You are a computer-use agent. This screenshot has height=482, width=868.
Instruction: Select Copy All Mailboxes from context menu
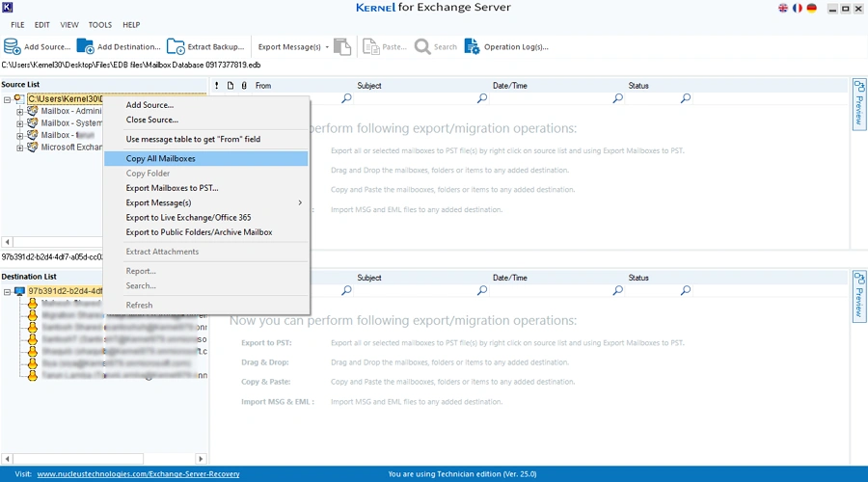coord(160,158)
